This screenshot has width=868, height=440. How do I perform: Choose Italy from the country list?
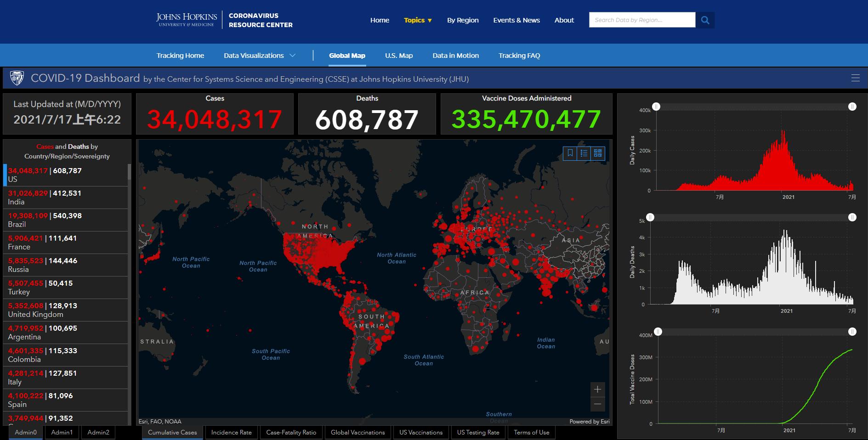coord(66,378)
